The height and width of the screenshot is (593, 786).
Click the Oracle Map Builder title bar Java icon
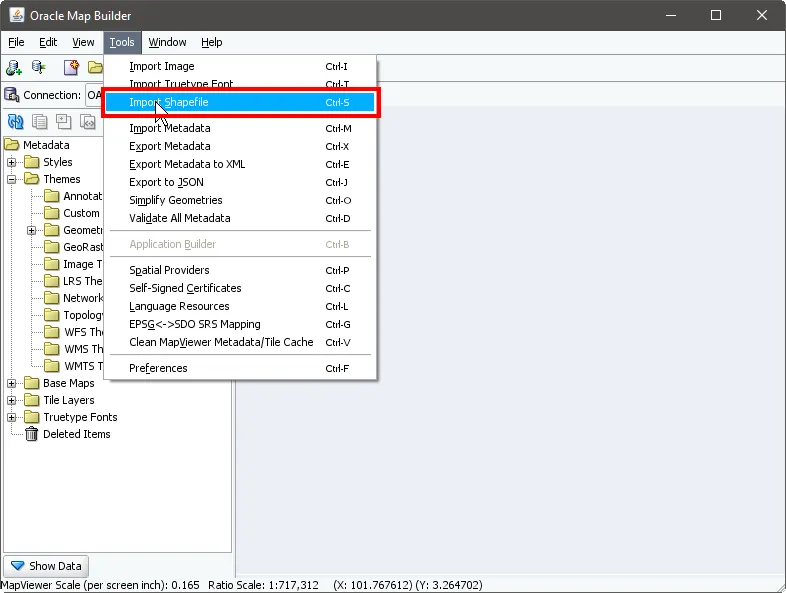point(17,15)
